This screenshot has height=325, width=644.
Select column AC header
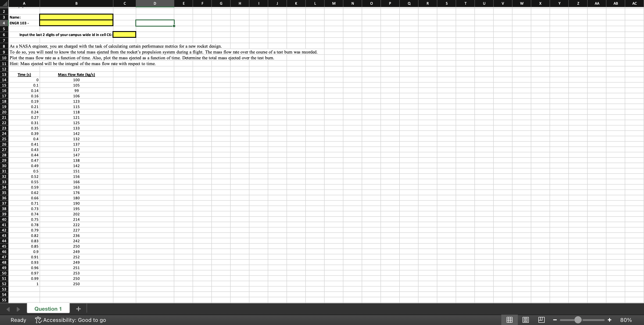634,3
